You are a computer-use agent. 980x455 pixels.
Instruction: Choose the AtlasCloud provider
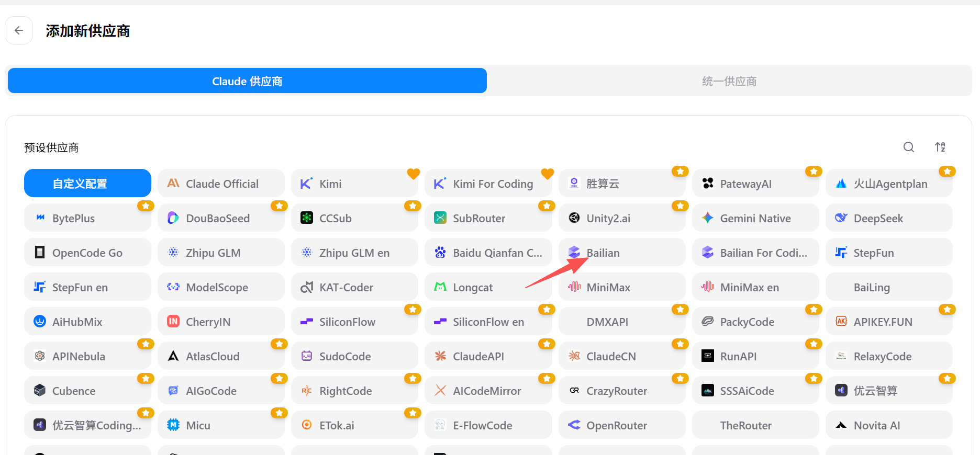(221, 356)
